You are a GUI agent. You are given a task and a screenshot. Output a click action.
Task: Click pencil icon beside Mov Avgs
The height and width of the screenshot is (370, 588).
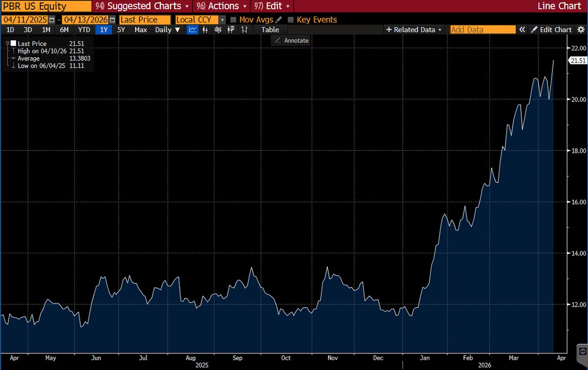click(279, 20)
